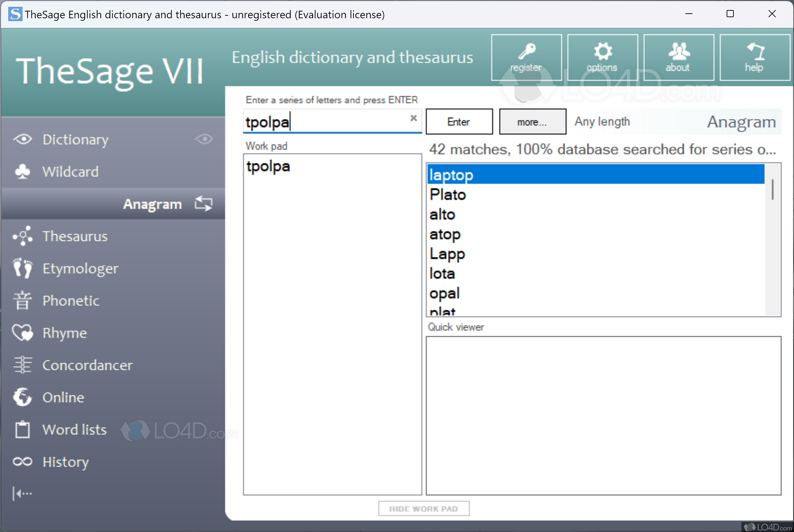Toggle the eye icon beside Dictionary
794x532 pixels.
(x=204, y=139)
